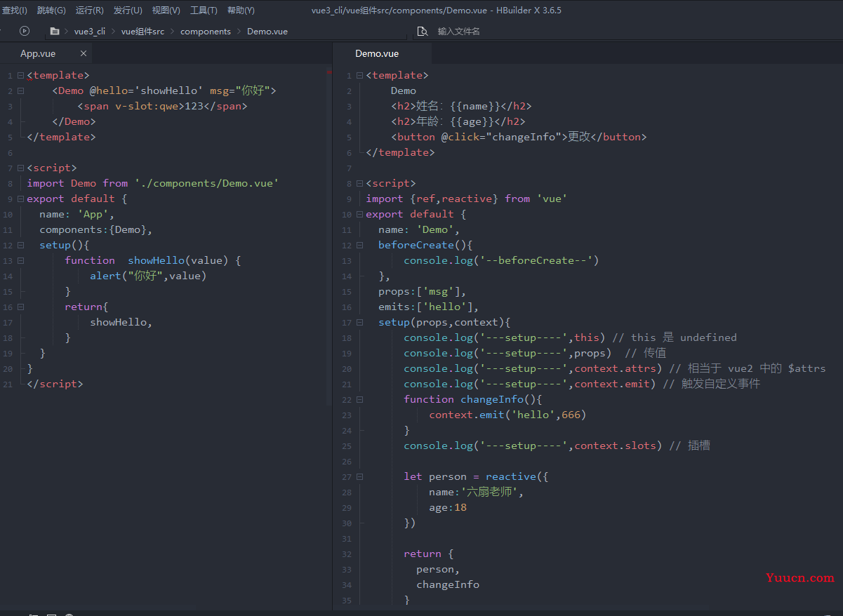Click props:['msg'] in Demo.vue
The image size is (843, 616).
click(x=423, y=291)
